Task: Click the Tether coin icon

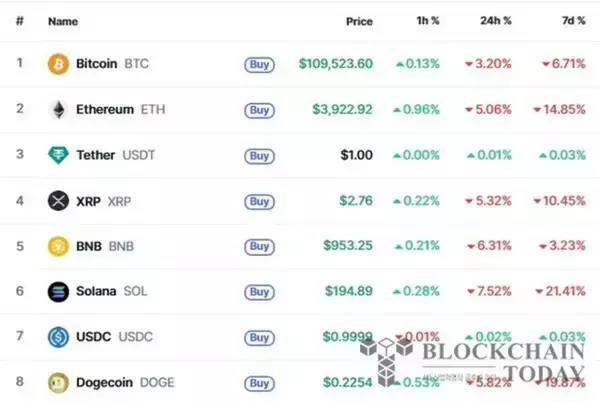Action: click(59, 156)
